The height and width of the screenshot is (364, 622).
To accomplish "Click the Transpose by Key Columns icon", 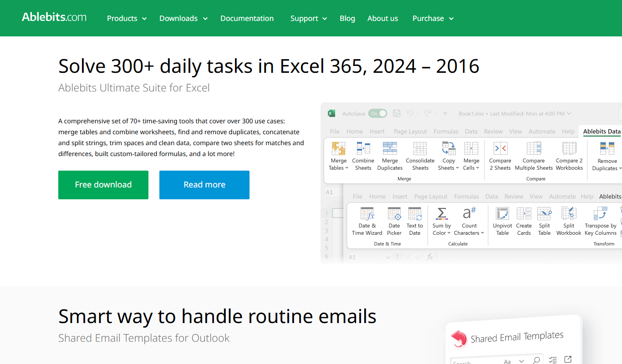I will click(x=601, y=214).
